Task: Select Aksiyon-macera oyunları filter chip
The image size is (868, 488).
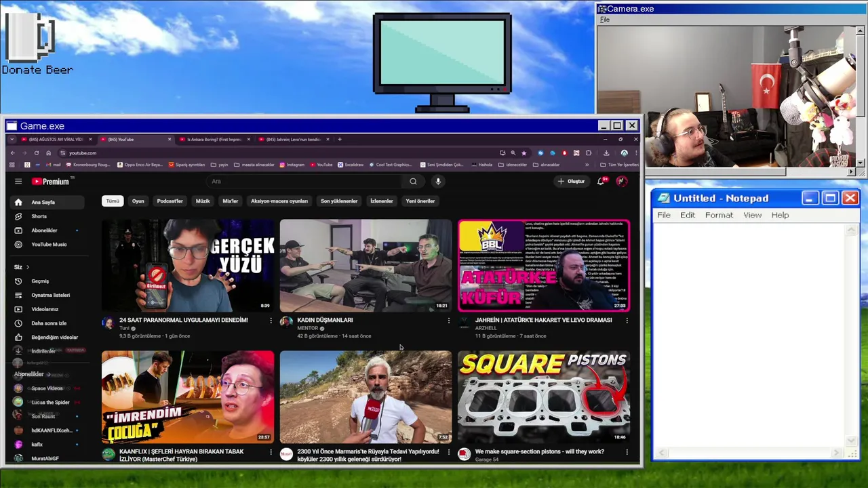Action: [x=279, y=201]
